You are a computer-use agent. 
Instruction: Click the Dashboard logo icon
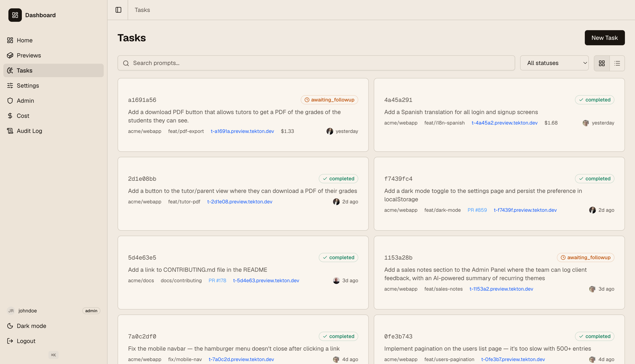(x=15, y=15)
